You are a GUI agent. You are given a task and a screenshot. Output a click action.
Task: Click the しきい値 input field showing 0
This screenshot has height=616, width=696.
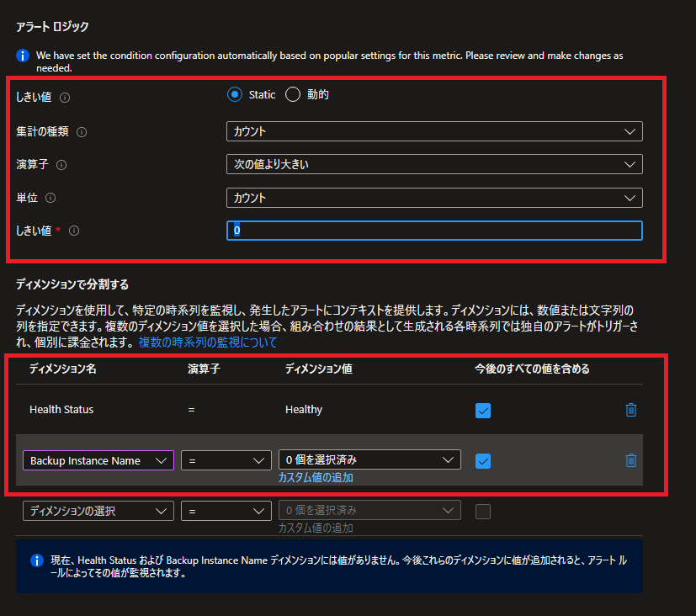tap(434, 231)
